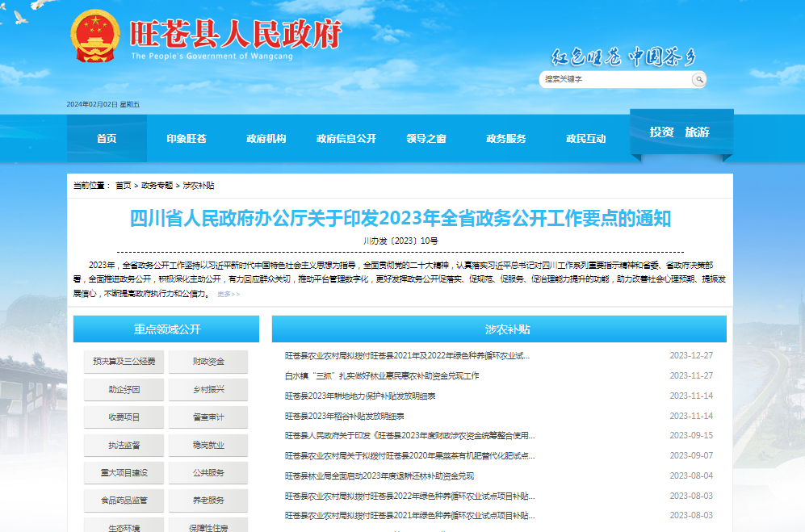
Task: Click the 更多>> link after summary
Action: (229, 295)
